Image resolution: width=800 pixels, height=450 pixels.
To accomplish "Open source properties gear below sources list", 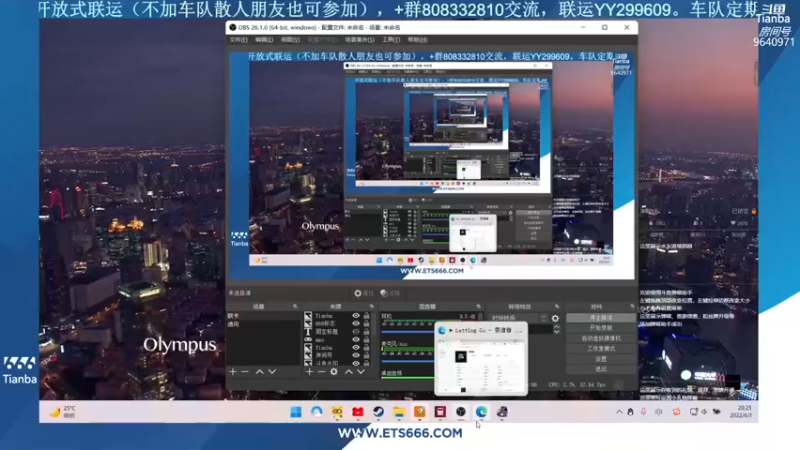I will (334, 372).
